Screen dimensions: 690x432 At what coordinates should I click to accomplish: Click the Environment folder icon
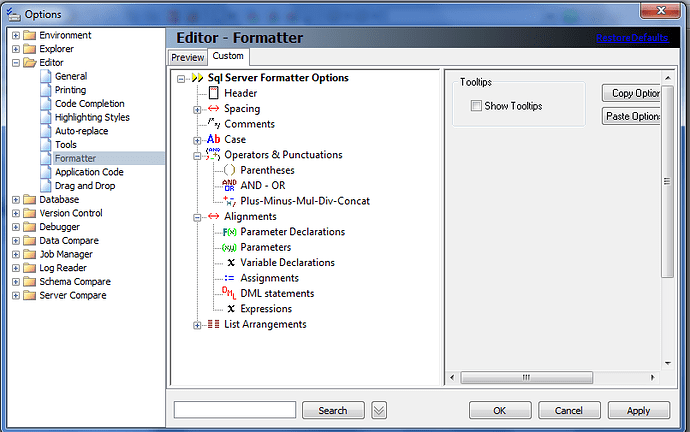point(29,35)
